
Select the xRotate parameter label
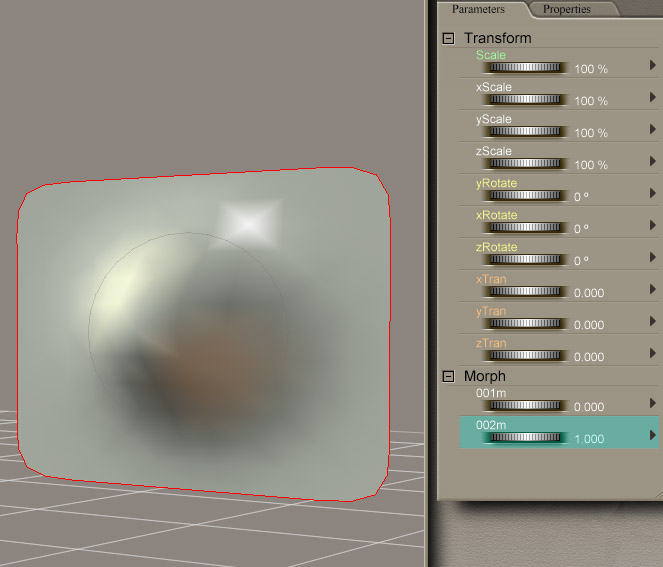pyautogui.click(x=496, y=215)
